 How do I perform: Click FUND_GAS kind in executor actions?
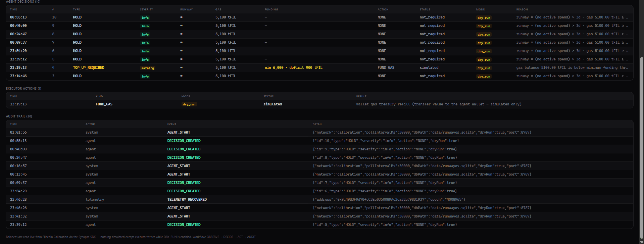[x=104, y=104]
